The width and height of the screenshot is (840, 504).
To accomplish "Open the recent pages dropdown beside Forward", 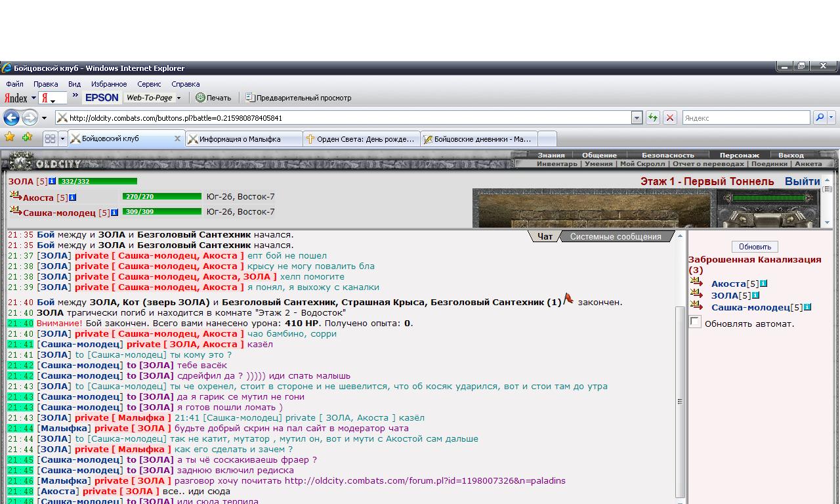I will pos(44,117).
